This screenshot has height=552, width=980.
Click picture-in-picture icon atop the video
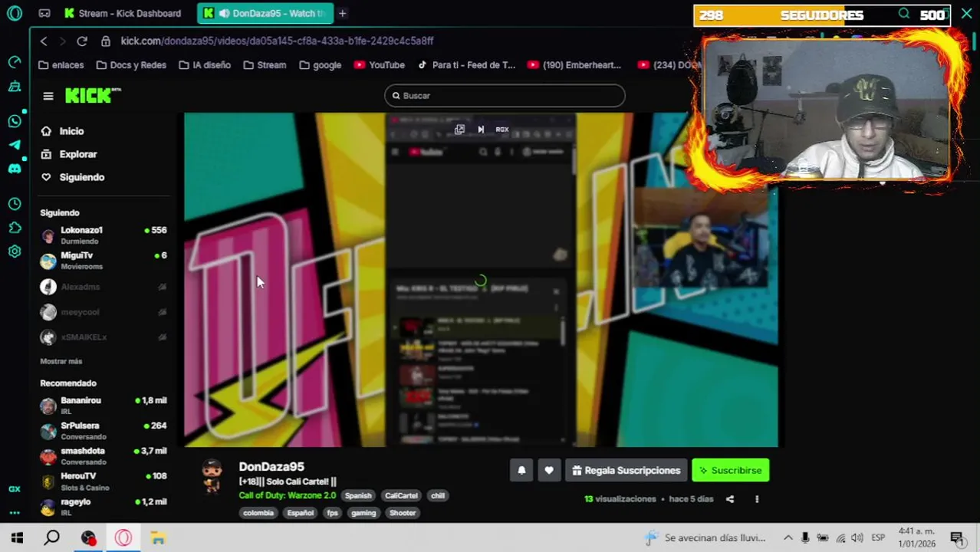click(x=459, y=130)
